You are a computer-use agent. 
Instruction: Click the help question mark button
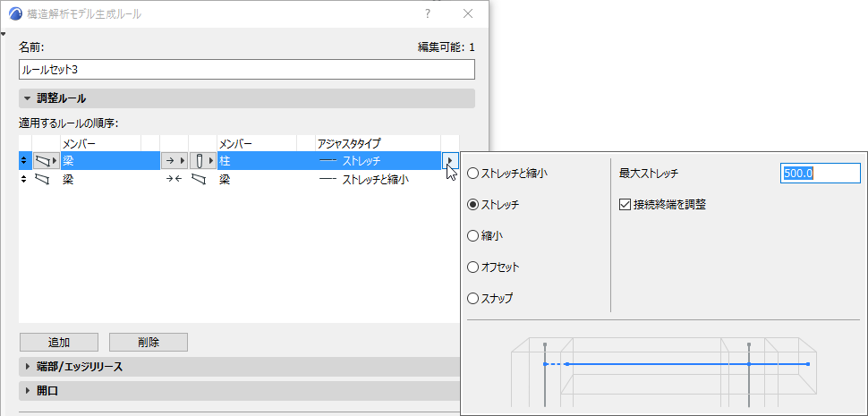click(428, 13)
